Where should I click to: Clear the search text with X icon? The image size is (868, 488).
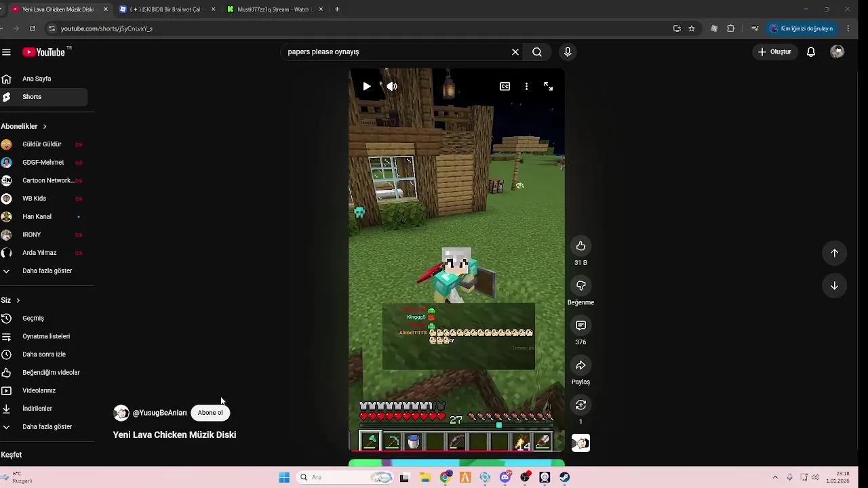tap(515, 52)
